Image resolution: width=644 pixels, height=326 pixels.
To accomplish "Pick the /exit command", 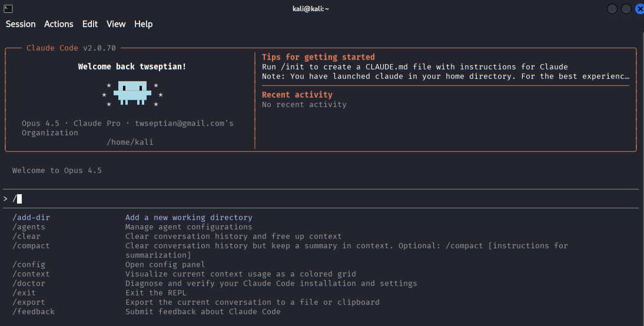I will pyautogui.click(x=24, y=293).
